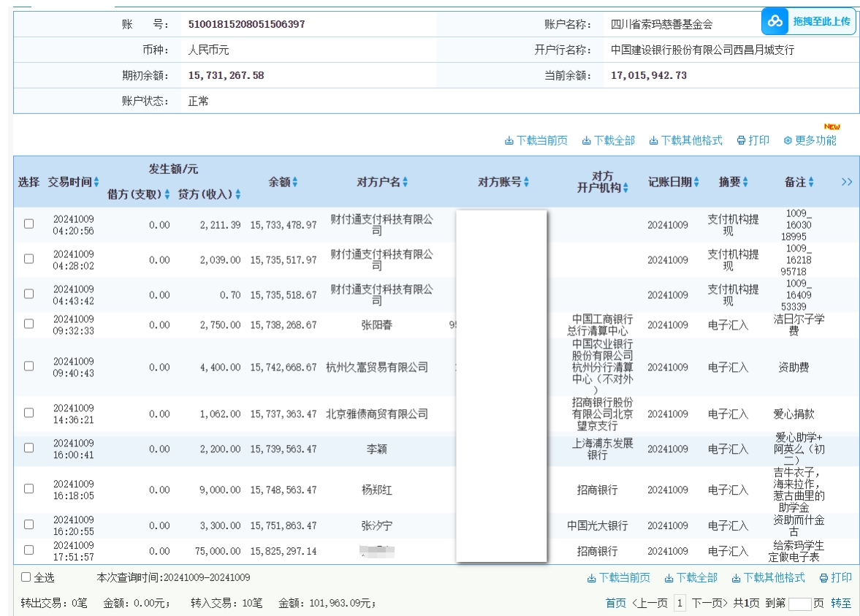860x616 pixels.
Task: Click the 15,742,668.67 balance cell
Action: pos(284,368)
